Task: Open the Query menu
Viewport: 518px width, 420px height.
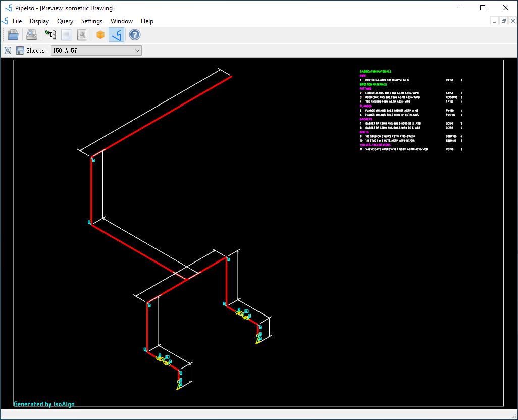Action: (65, 21)
